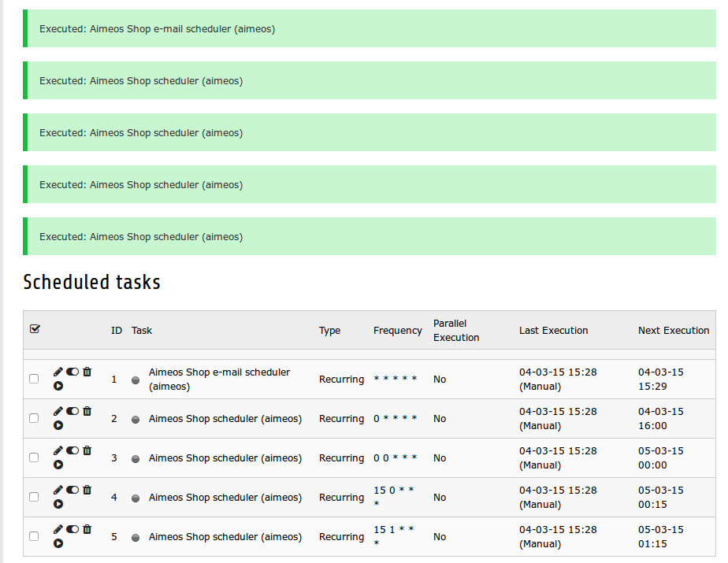
Task: Click the status dot beside task ID 5
Action: (136, 538)
